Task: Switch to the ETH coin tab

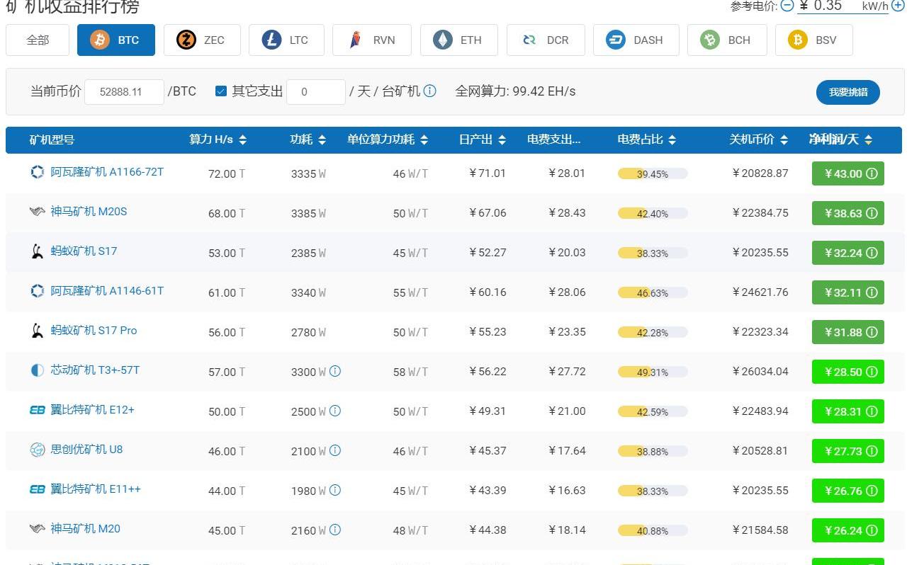Action: pyautogui.click(x=458, y=40)
